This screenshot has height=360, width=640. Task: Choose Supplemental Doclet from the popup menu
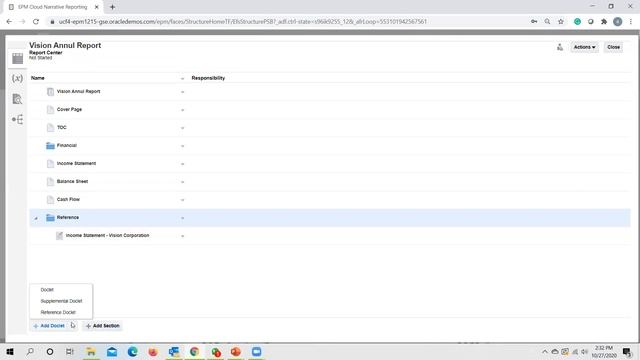point(61,301)
